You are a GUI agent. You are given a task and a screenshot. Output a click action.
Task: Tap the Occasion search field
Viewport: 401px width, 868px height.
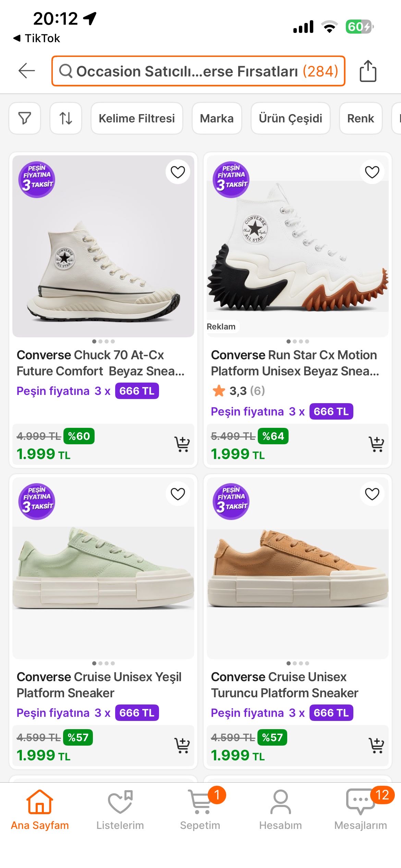click(198, 71)
